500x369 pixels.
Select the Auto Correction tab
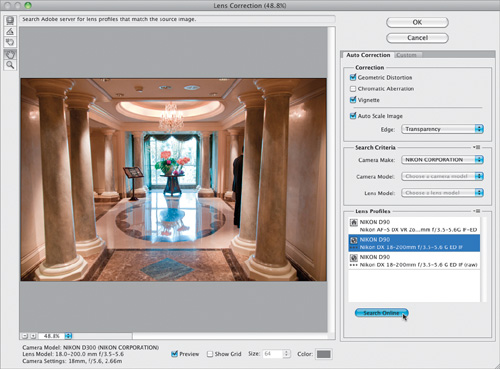368,55
